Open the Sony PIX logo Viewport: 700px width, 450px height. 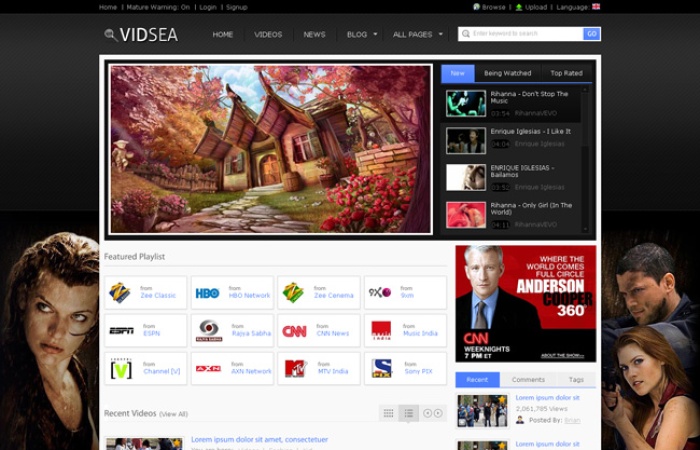tap(382, 369)
